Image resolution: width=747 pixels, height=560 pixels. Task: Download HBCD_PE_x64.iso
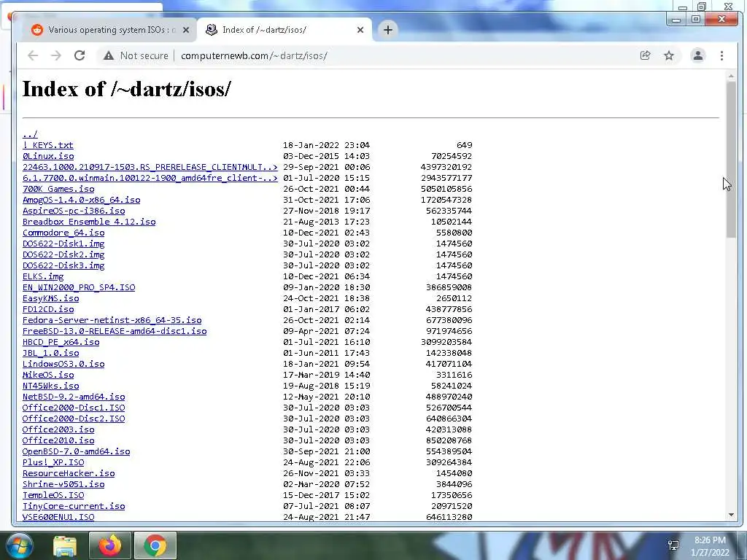tap(61, 343)
